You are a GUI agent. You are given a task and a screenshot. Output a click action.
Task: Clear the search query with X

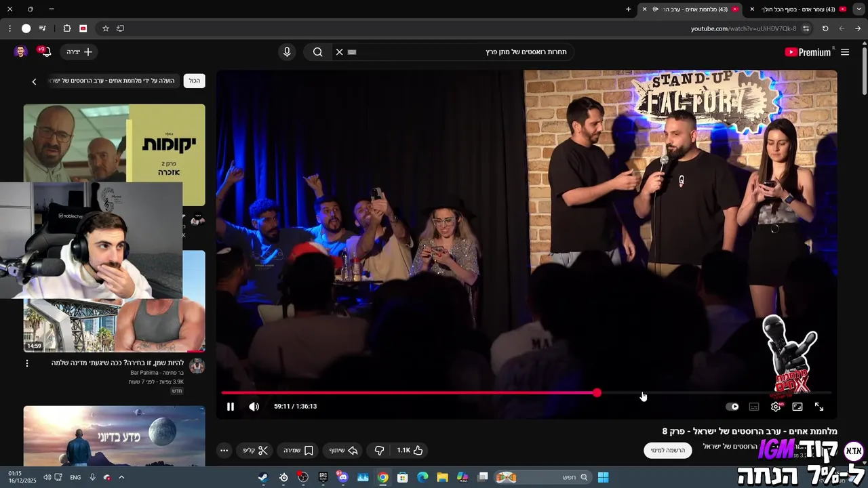[x=340, y=52]
